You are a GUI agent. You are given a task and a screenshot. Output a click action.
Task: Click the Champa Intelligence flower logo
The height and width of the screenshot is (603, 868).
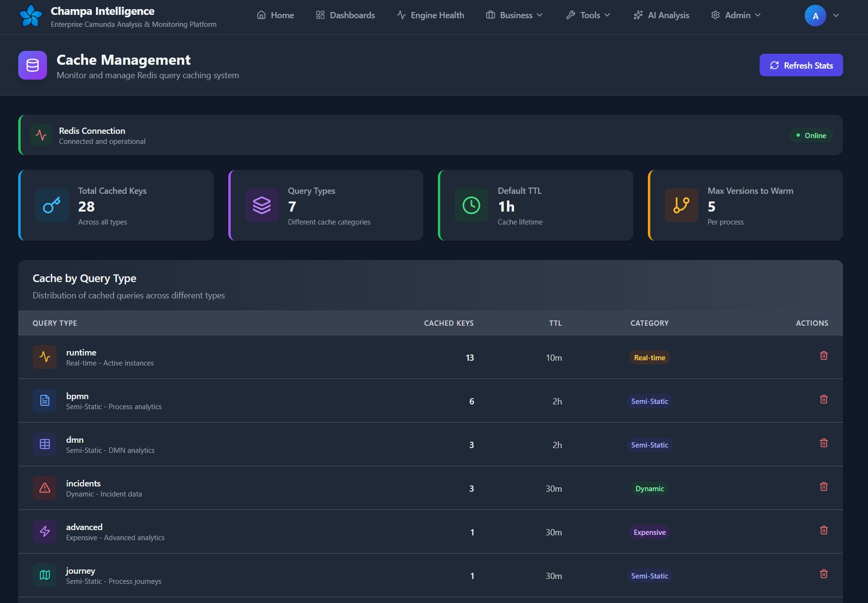coord(31,16)
